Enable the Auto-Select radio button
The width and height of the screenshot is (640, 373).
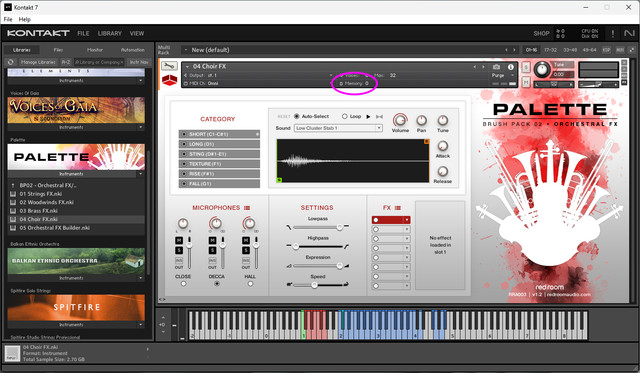pyautogui.click(x=297, y=116)
